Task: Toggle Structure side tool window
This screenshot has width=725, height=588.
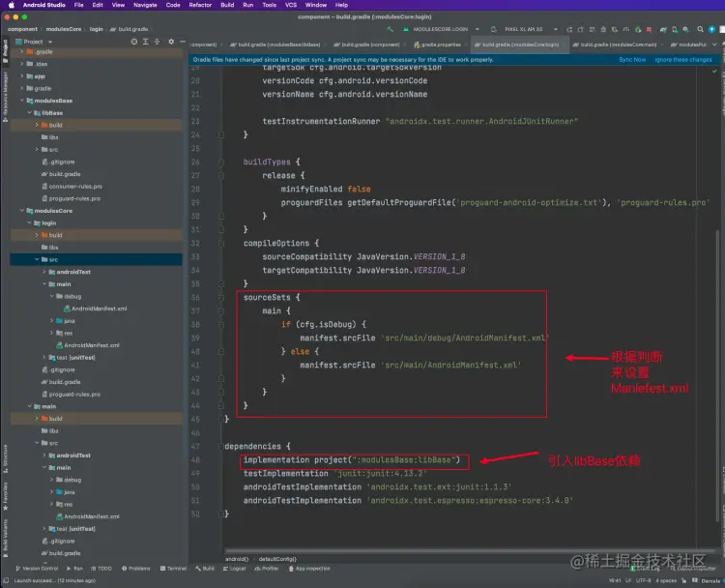Action: pyautogui.click(x=5, y=459)
